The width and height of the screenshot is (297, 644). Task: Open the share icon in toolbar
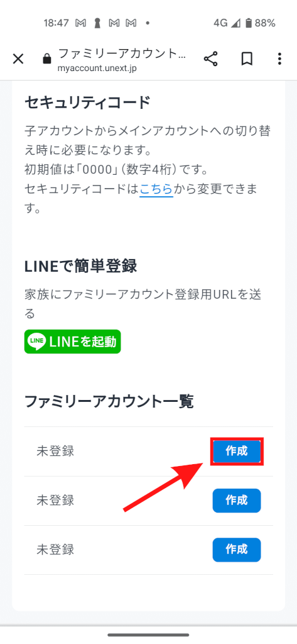pyautogui.click(x=210, y=59)
